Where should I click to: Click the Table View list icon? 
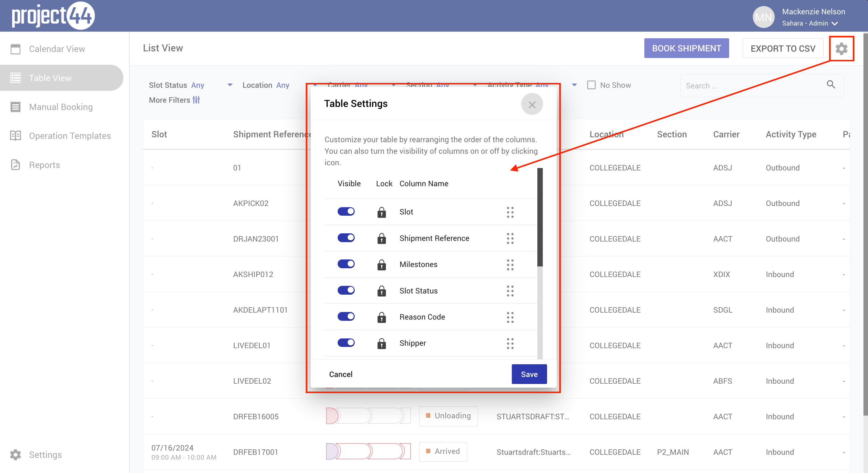pos(15,78)
